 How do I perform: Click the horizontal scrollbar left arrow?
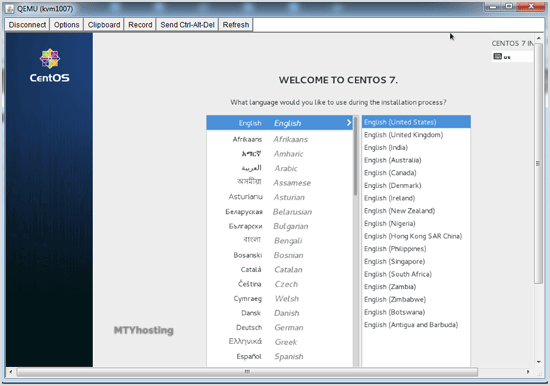tap(11, 372)
